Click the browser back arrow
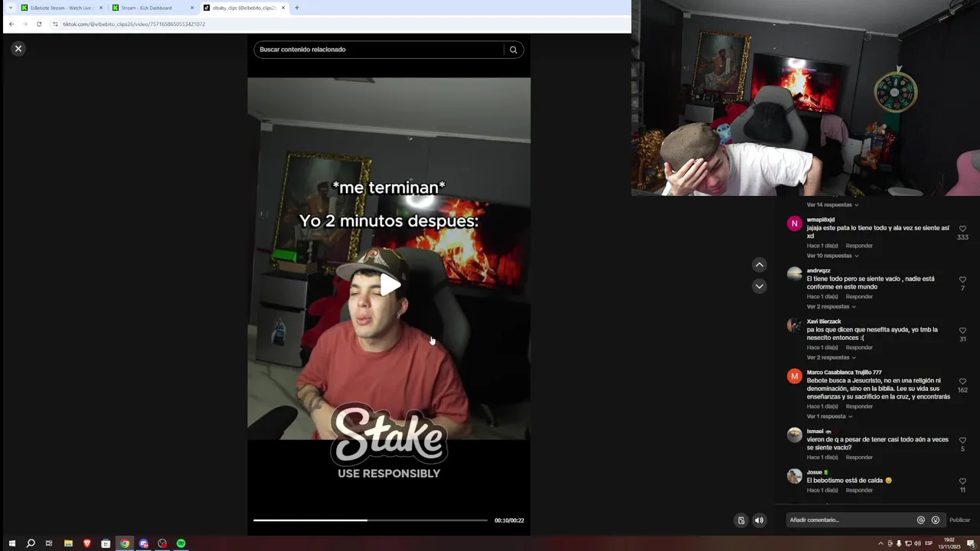This screenshot has width=980, height=551. (x=11, y=24)
